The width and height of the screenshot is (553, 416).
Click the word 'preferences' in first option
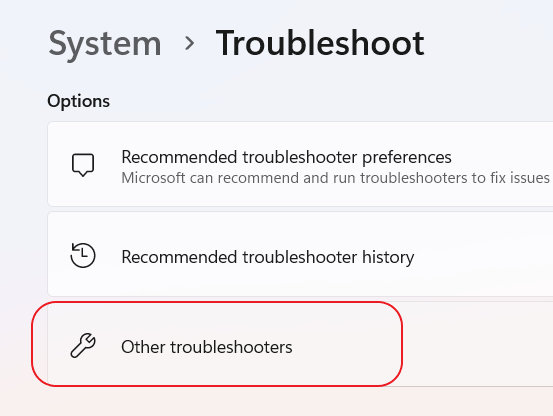point(407,158)
